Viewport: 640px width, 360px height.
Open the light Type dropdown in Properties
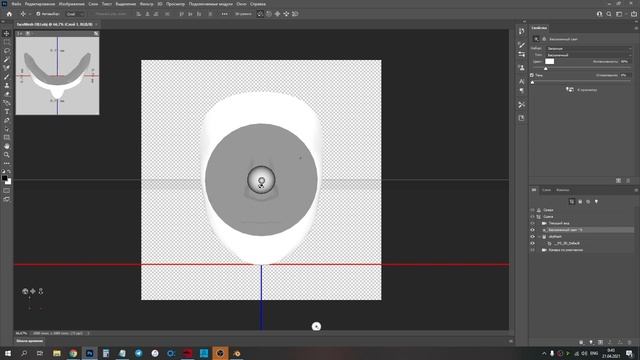coord(588,55)
